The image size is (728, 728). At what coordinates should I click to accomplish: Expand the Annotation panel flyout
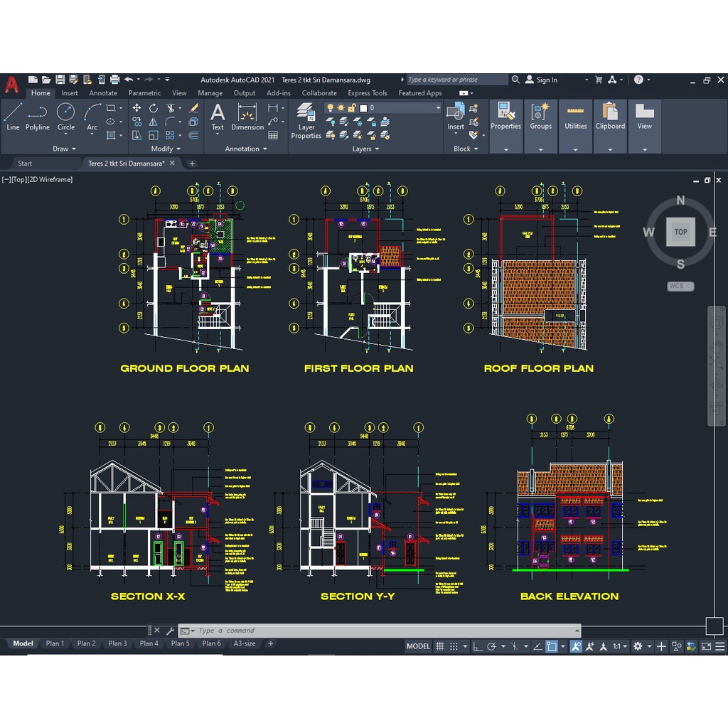pyautogui.click(x=246, y=149)
